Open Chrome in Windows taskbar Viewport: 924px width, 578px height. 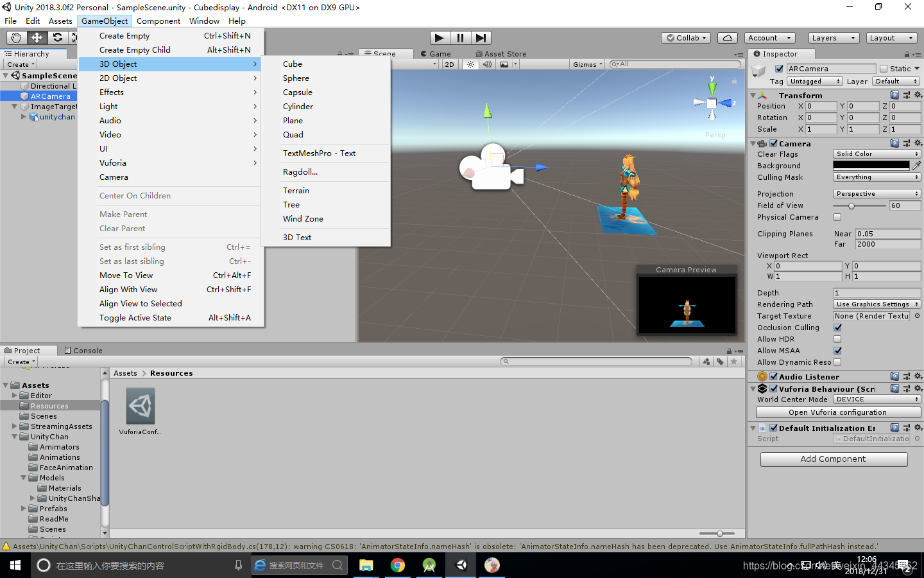click(x=398, y=565)
